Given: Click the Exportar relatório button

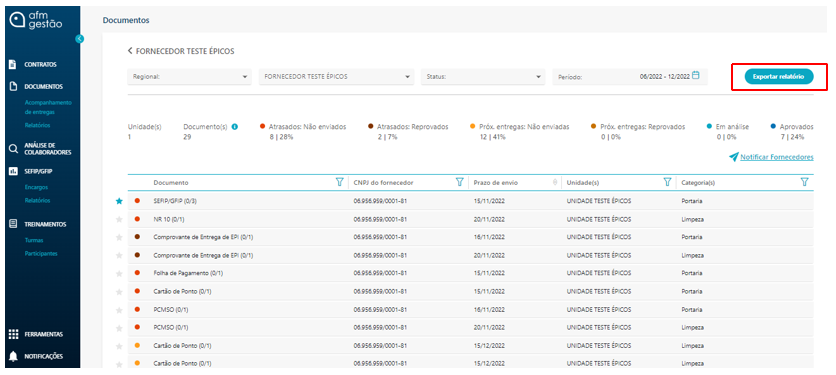Looking at the screenshot, I should pos(779,77).
